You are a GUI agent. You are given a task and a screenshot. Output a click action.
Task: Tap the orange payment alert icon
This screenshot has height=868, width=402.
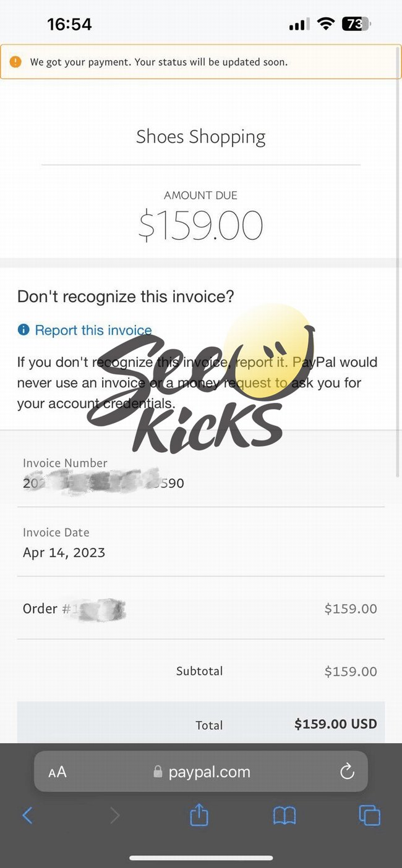click(16, 62)
